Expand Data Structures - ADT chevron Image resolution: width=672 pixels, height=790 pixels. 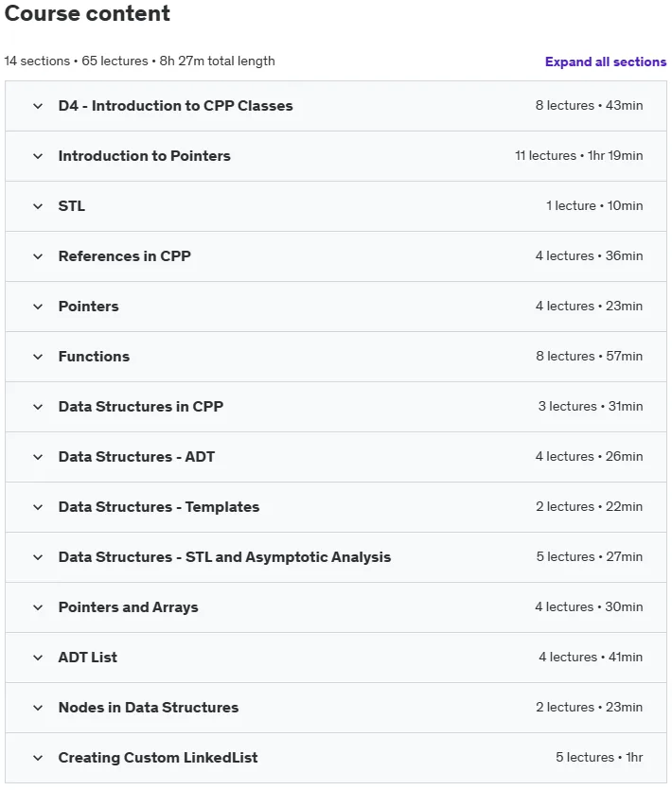(38, 457)
